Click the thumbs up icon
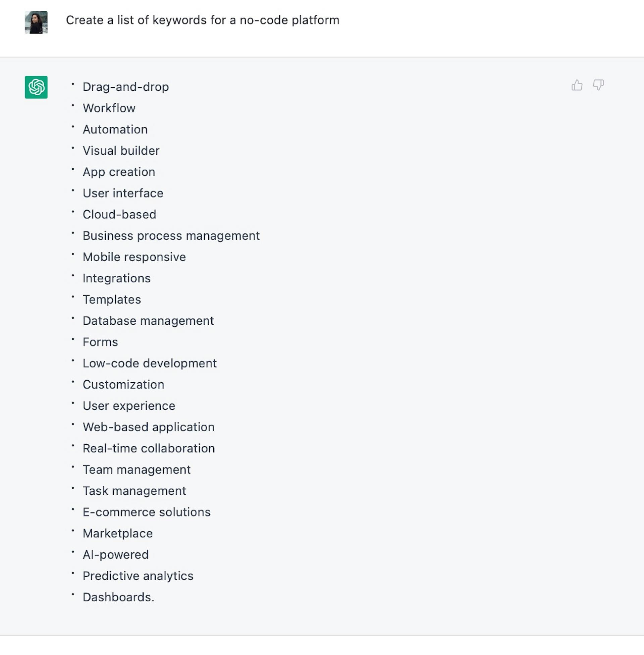The height and width of the screenshot is (655, 644). [577, 85]
